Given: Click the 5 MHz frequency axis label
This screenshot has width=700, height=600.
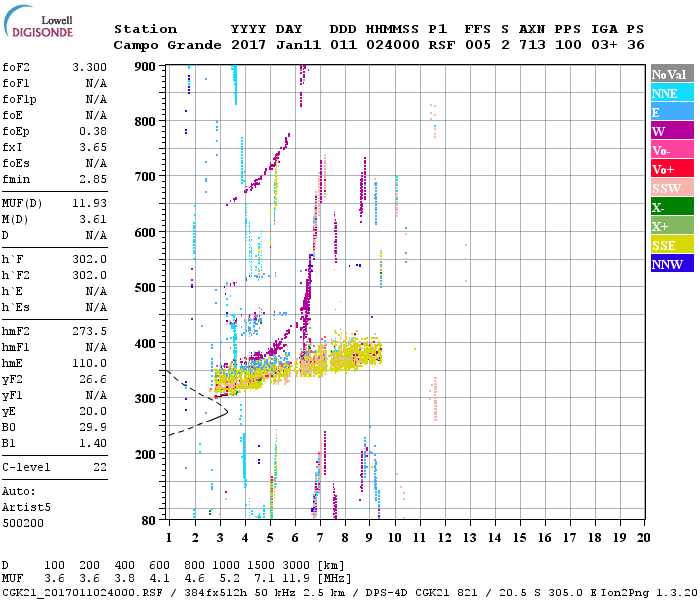Looking at the screenshot, I should coord(270,538).
